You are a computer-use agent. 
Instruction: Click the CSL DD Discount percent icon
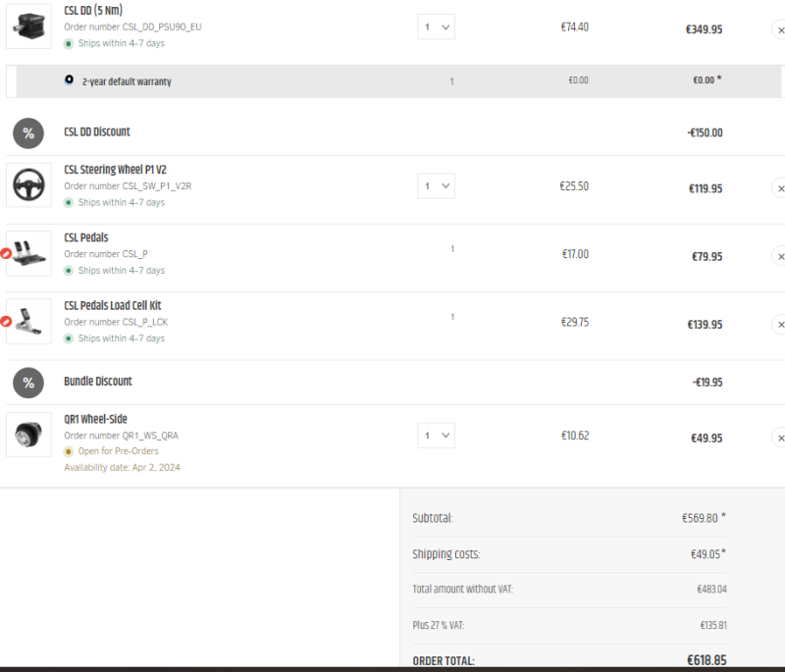(x=28, y=133)
